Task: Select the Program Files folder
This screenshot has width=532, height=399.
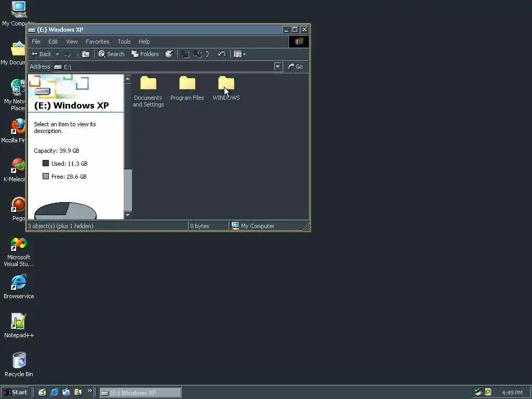Action: [x=187, y=88]
